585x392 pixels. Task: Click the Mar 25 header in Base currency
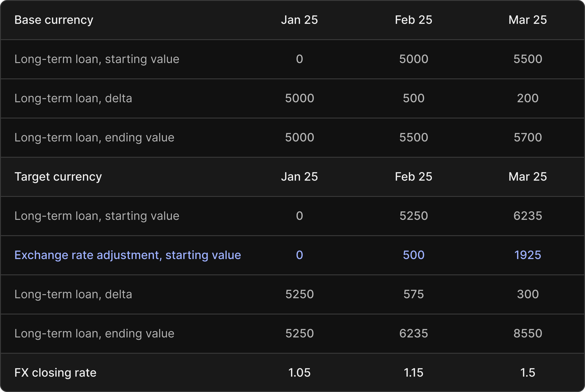(527, 20)
